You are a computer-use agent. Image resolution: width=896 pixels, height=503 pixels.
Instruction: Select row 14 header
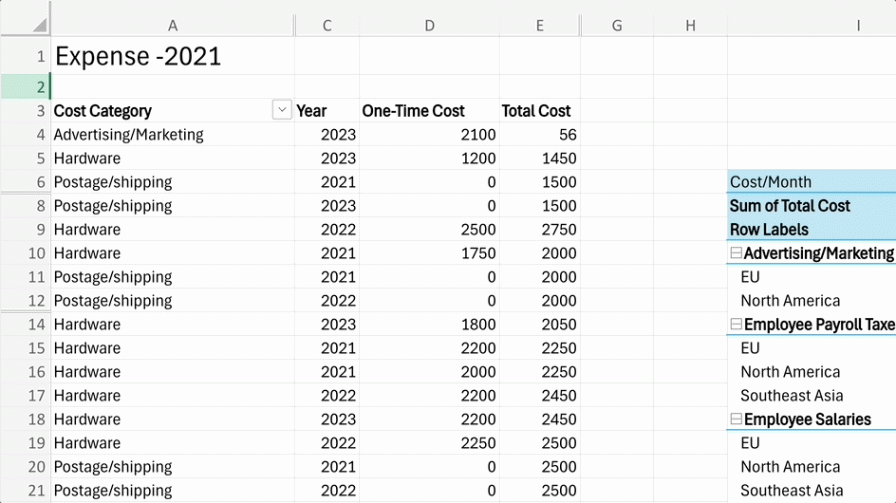click(x=25, y=324)
